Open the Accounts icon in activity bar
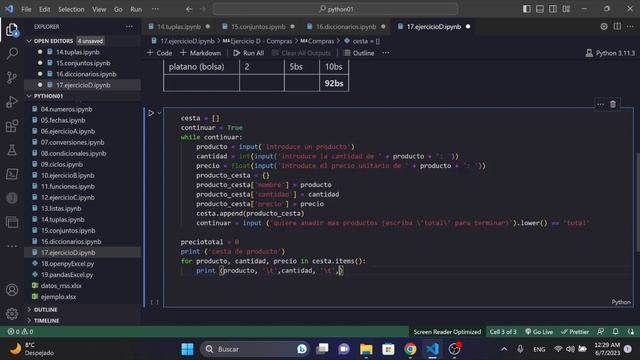The height and width of the screenshot is (360, 640). pyautogui.click(x=12, y=290)
